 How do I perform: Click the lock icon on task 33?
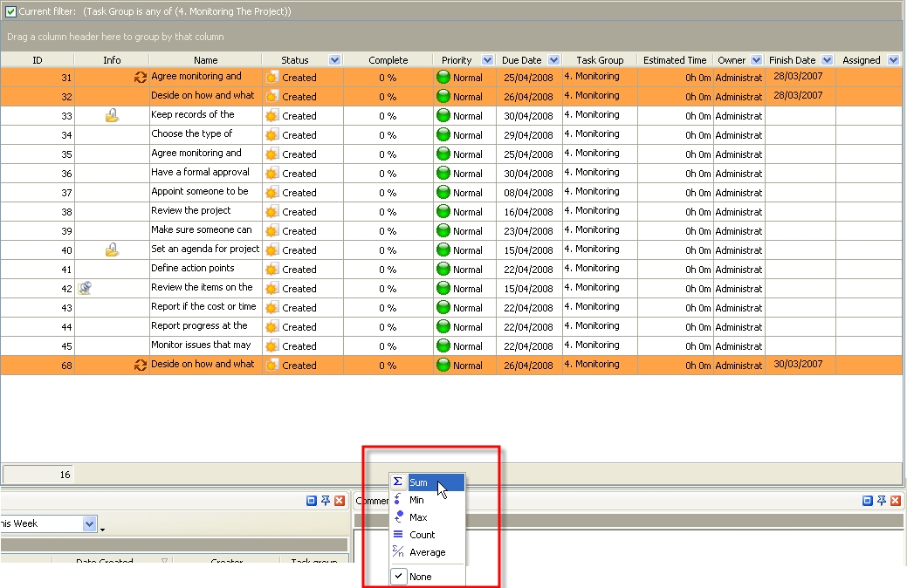point(112,115)
